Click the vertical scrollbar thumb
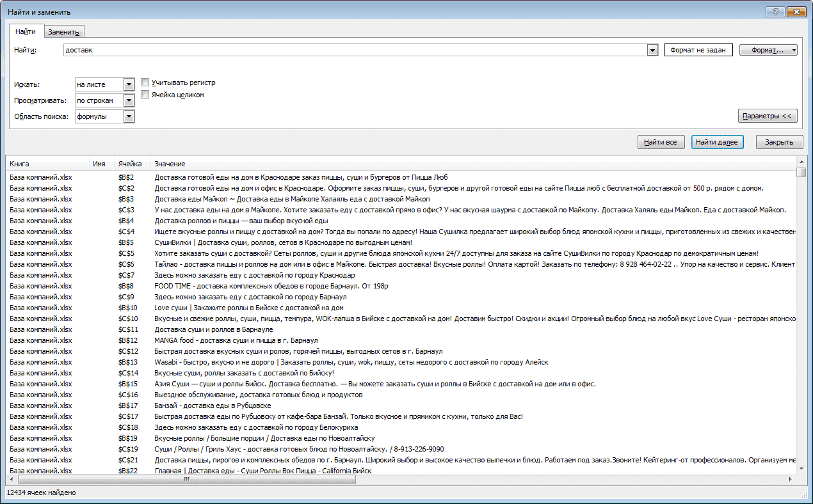813x504 pixels. pyautogui.click(x=801, y=172)
